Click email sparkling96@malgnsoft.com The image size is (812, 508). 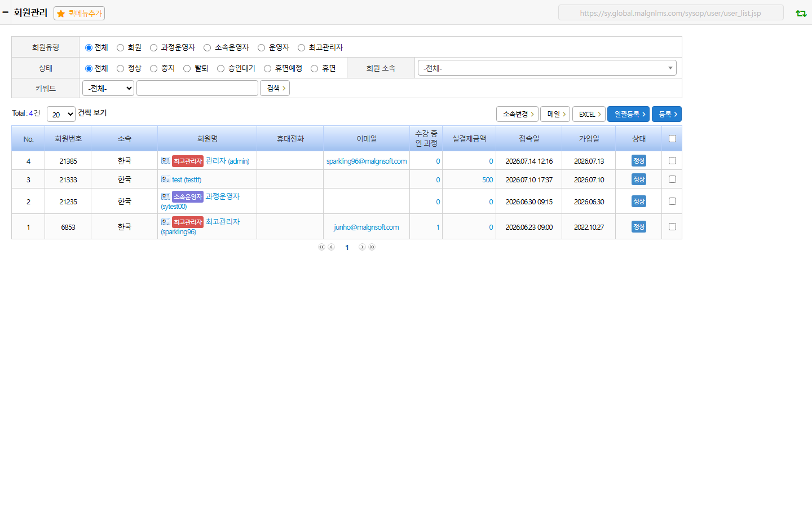[367, 161]
